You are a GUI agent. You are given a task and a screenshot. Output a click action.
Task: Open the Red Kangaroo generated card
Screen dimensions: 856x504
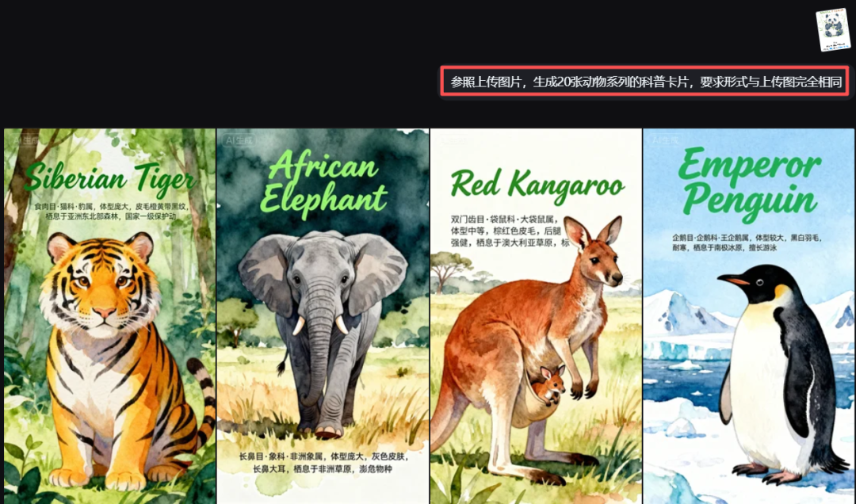(x=536, y=316)
